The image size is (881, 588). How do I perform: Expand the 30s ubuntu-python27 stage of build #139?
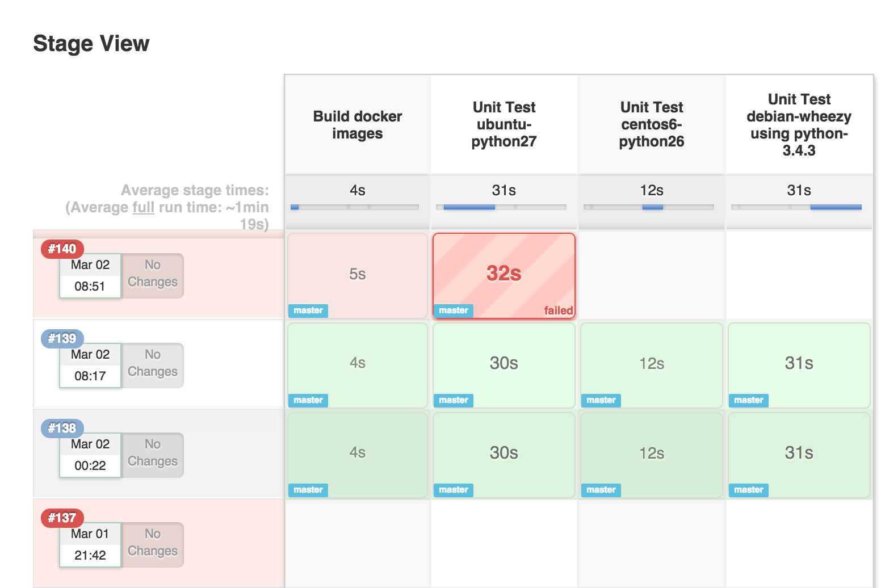pos(504,364)
